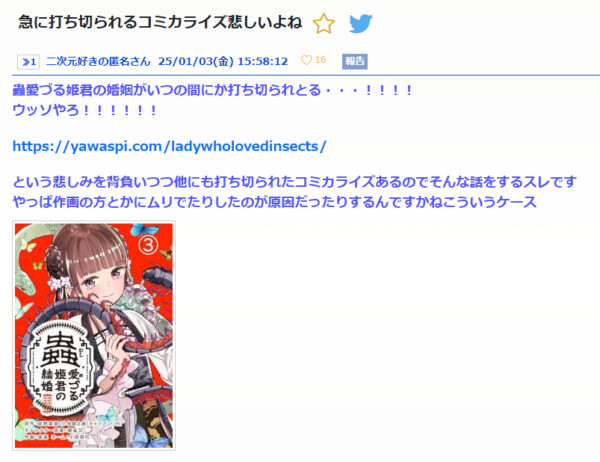This screenshot has width=600, height=462.
Task: Click the post line starting 蟲愛づる姫君の婚姻
Action: pyautogui.click(x=213, y=91)
